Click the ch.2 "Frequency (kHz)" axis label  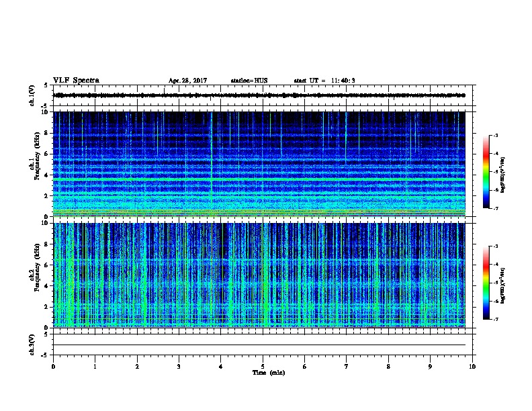[38, 267]
